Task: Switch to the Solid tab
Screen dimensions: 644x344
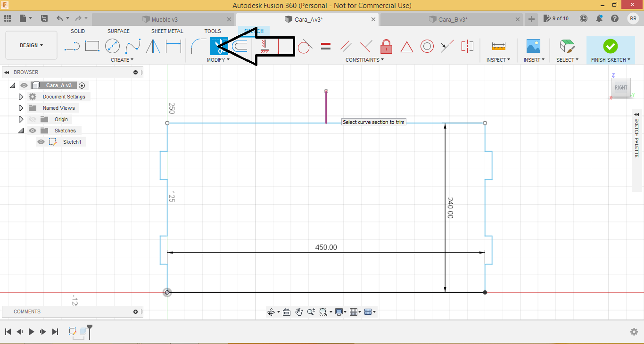Action: (x=78, y=31)
